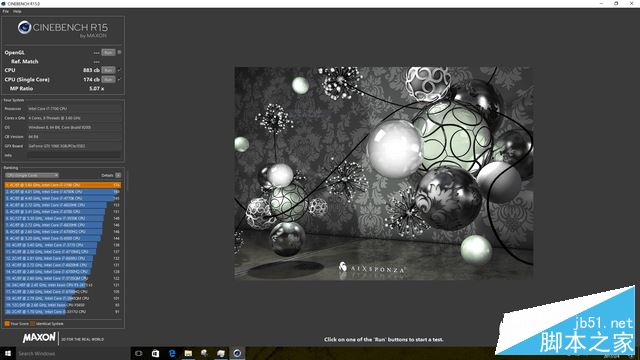The image size is (640, 360).
Task: Click the Cinebench R15 logo
Action: [62, 29]
